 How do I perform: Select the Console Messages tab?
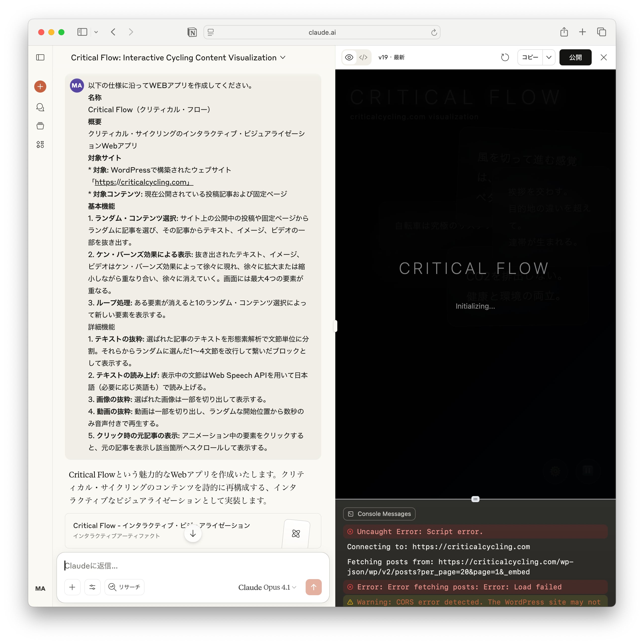coord(379,514)
